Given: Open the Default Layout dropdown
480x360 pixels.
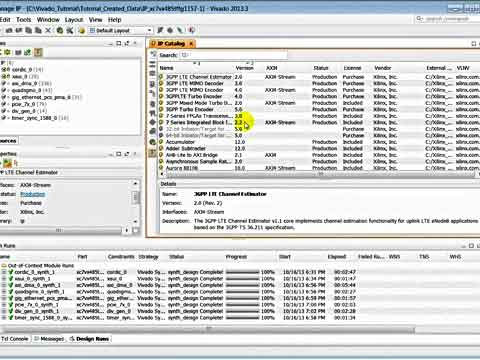Looking at the screenshot, I should pyautogui.click(x=121, y=31).
